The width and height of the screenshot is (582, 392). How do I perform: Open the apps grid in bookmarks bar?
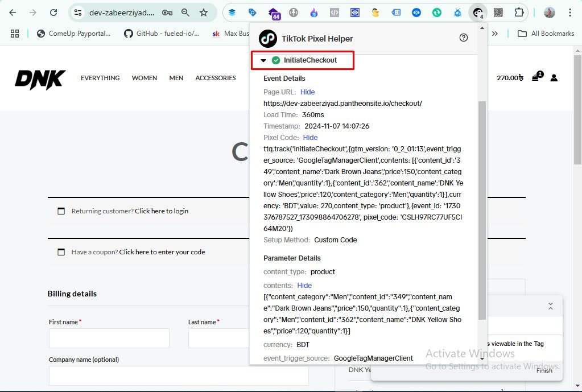coord(15,34)
